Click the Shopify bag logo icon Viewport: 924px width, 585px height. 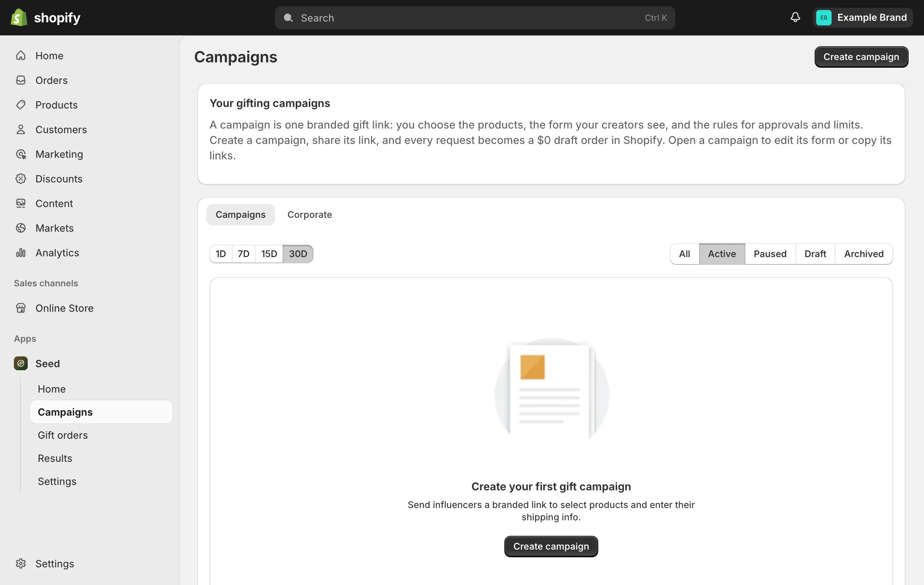click(19, 18)
